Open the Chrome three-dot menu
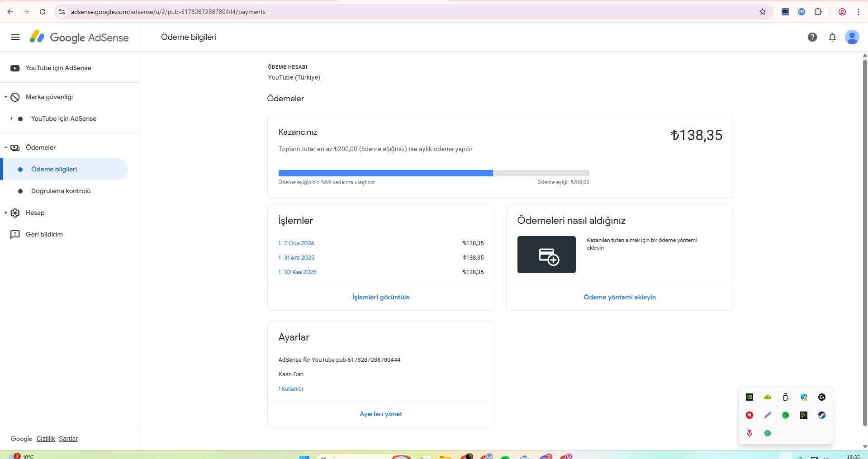This screenshot has width=868, height=459. [x=859, y=12]
